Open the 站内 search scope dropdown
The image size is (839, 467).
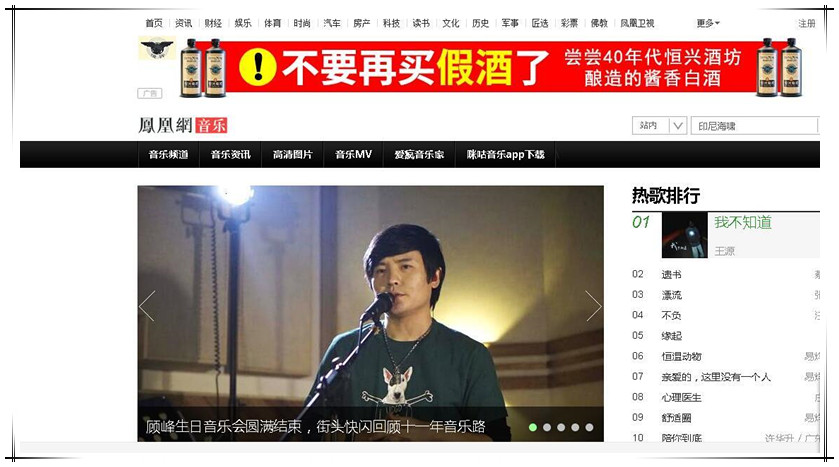coord(659,126)
